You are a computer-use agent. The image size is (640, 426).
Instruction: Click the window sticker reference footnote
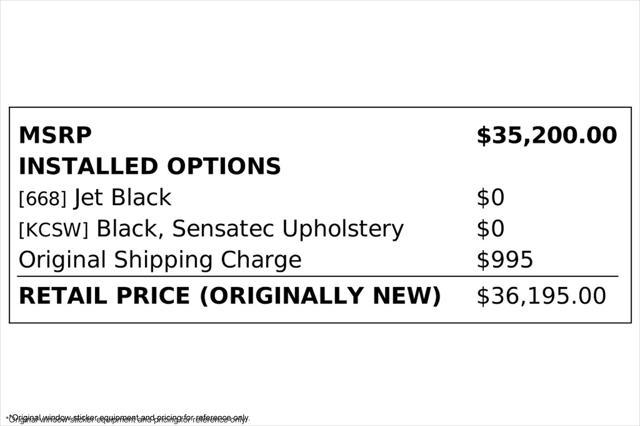pos(128,418)
